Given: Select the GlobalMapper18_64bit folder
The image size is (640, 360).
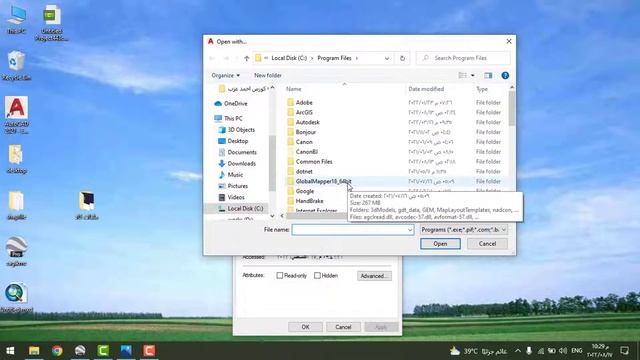Looking at the screenshot, I should (323, 181).
